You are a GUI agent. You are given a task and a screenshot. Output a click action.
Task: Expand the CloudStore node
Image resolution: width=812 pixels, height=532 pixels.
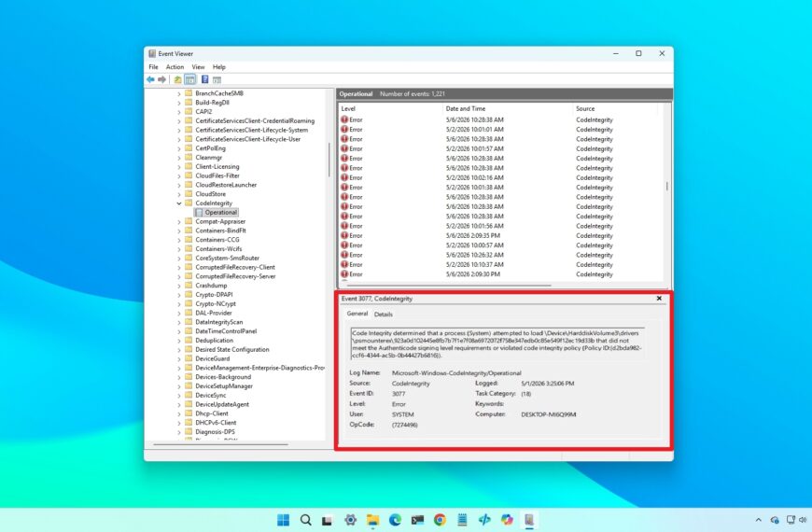179,194
